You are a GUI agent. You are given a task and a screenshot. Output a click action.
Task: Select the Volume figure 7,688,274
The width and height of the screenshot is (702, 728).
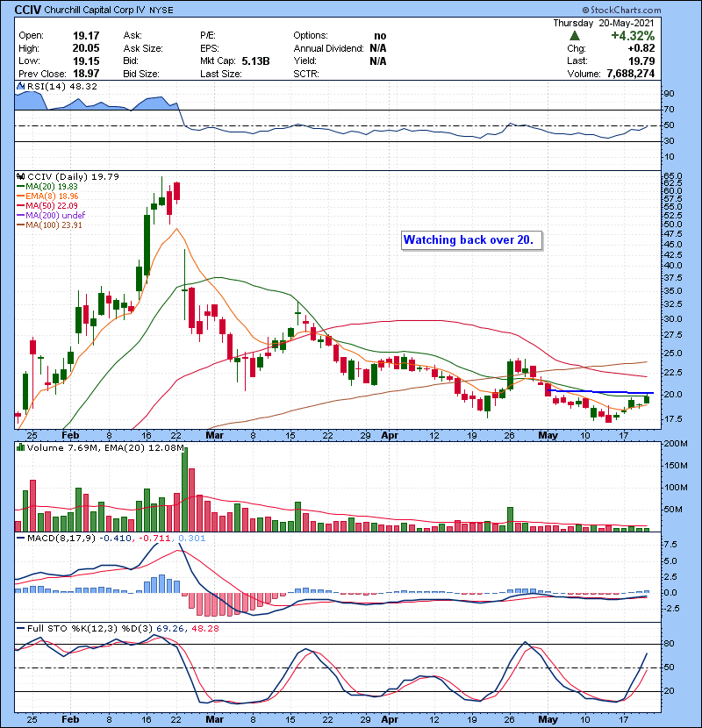click(x=630, y=74)
